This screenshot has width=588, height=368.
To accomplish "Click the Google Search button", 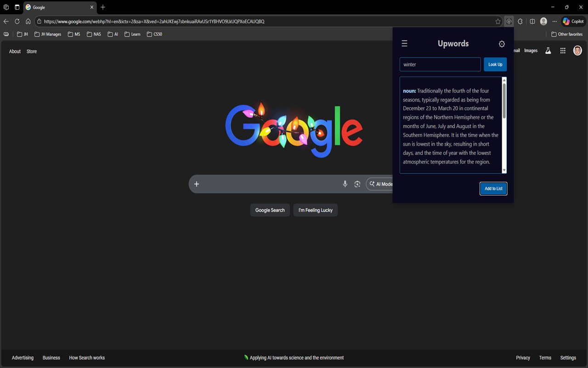I will click(x=270, y=210).
